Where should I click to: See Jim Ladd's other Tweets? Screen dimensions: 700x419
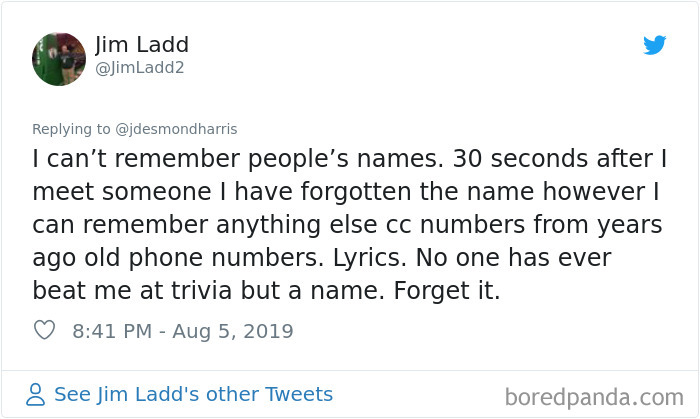pos(193,394)
